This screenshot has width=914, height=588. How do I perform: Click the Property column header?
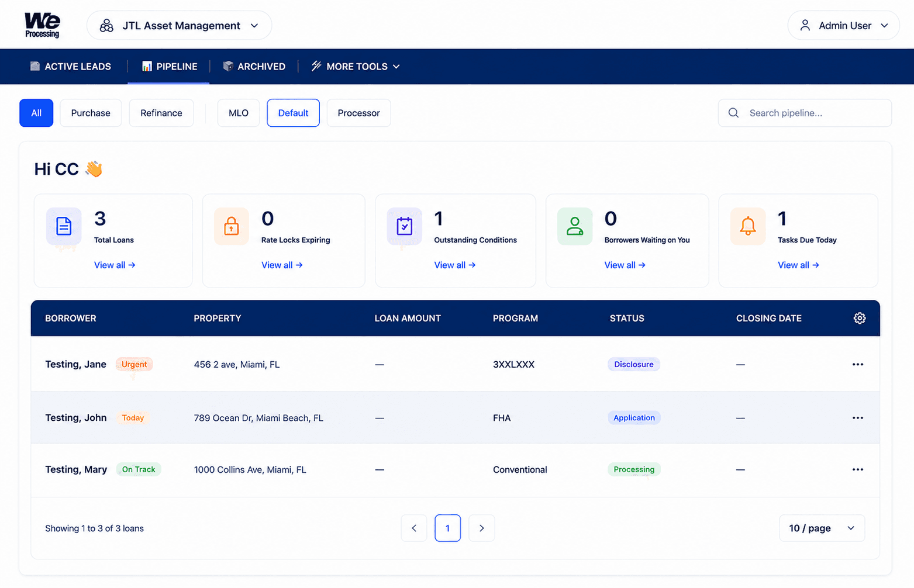(x=218, y=319)
